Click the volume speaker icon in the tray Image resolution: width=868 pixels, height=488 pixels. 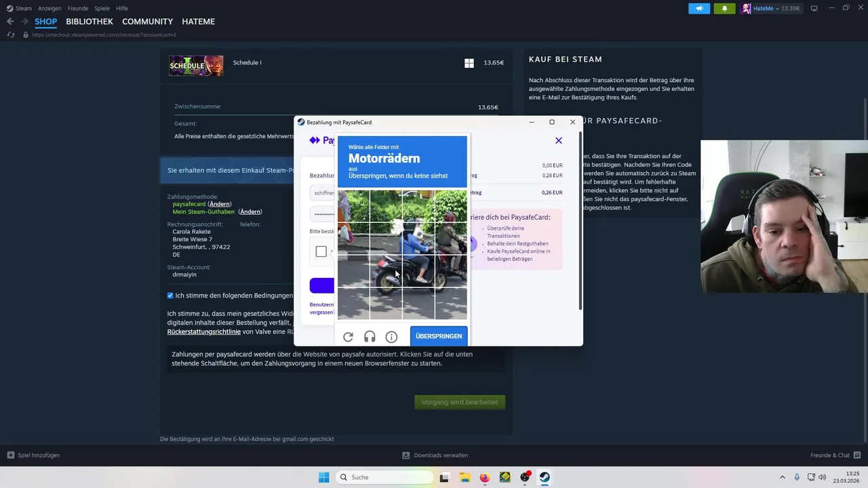click(823, 477)
